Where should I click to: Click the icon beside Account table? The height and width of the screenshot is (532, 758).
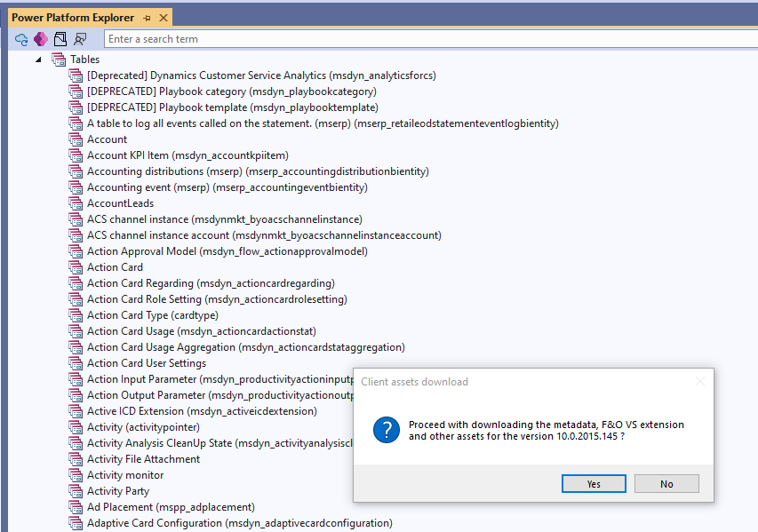(76, 139)
